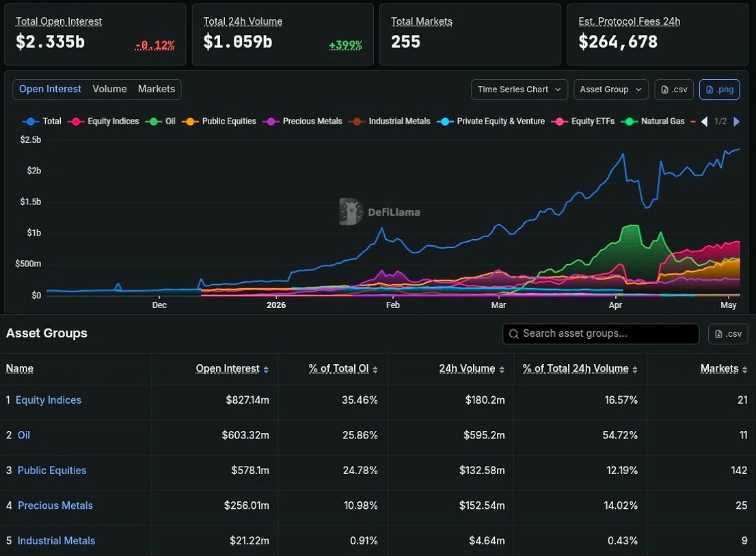
Task: Download Asset Groups table .csv
Action: pos(728,334)
